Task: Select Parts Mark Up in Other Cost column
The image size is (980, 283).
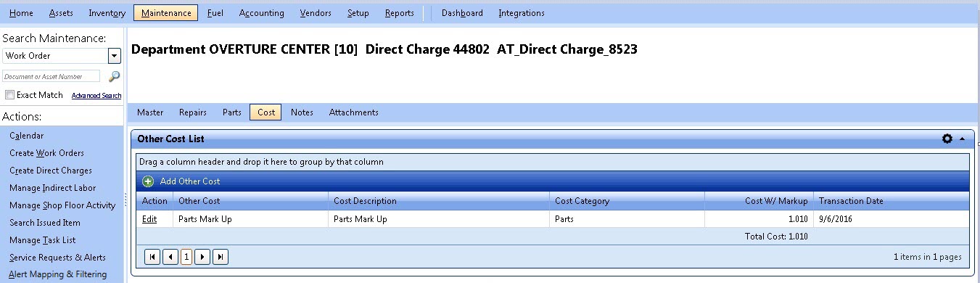Action: [x=250, y=218]
